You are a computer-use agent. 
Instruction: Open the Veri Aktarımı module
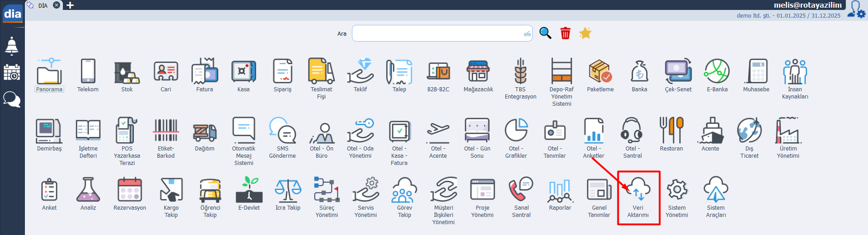(638, 191)
